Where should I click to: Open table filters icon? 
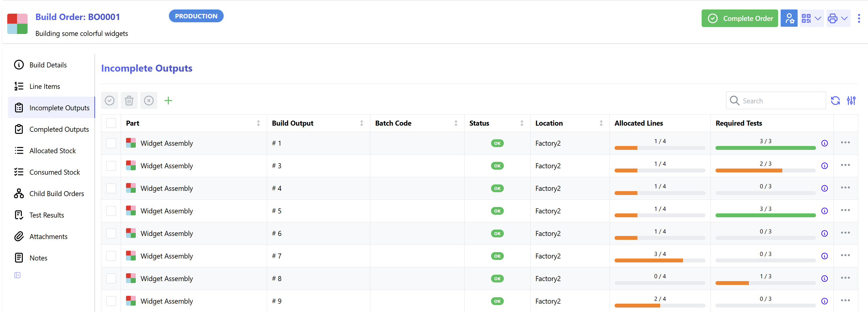851,101
